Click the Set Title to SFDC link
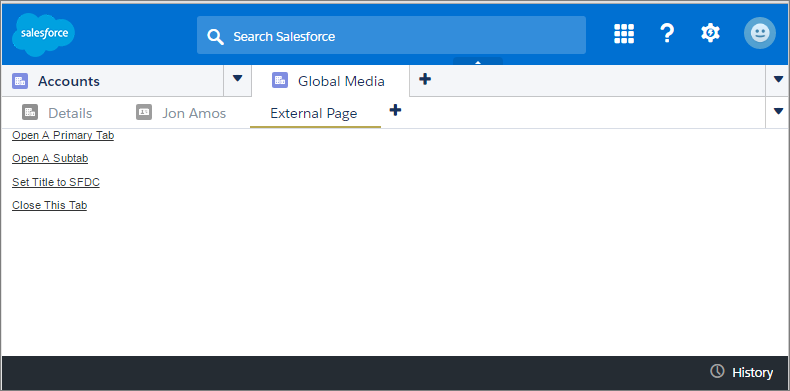Viewport: 790px width, 391px height. tap(56, 182)
